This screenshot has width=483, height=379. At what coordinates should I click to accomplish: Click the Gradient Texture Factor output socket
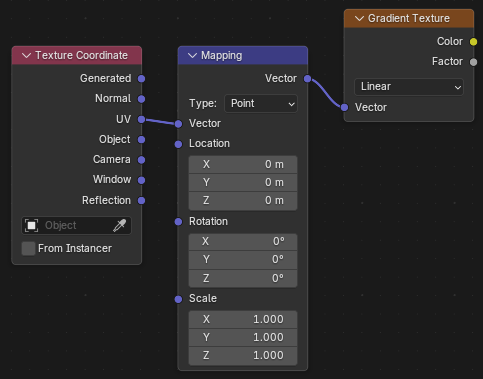[473, 62]
